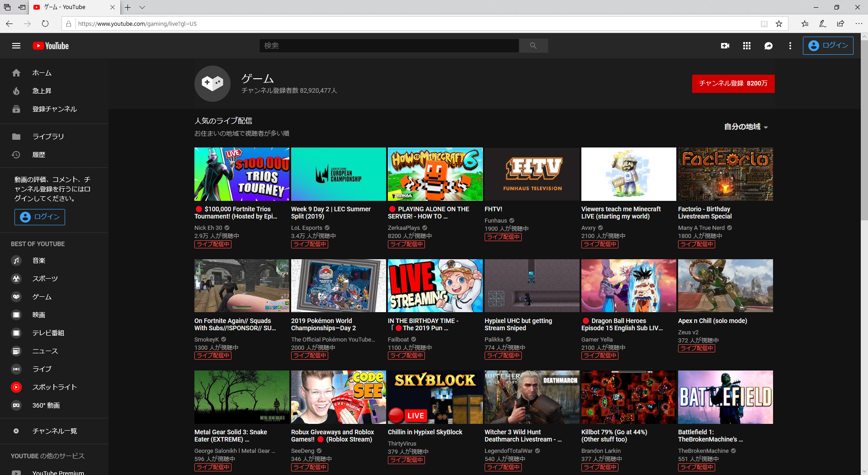868x475 pixels.
Task: Open the create video camera icon
Action: point(725,46)
